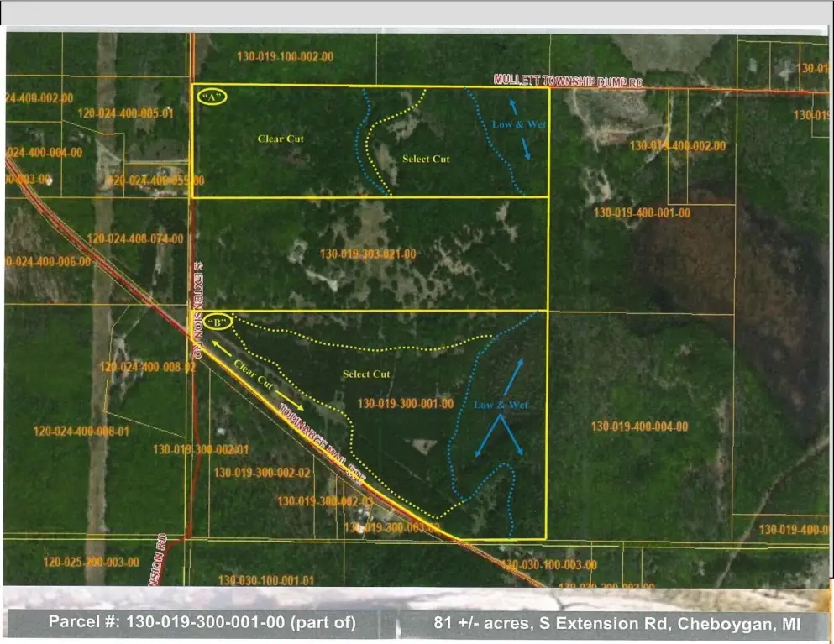This screenshot has width=834, height=644.
Task: Select parcel label 130-019-300-001-00 on map
Action: click(x=406, y=404)
